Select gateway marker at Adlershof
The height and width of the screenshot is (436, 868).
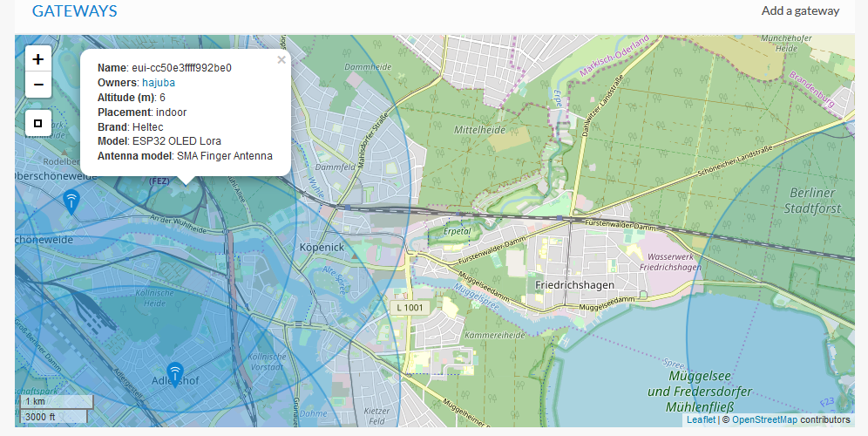click(175, 375)
